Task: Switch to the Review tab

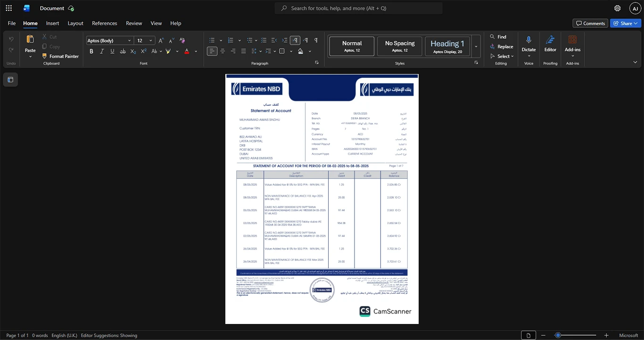Action: pos(134,23)
